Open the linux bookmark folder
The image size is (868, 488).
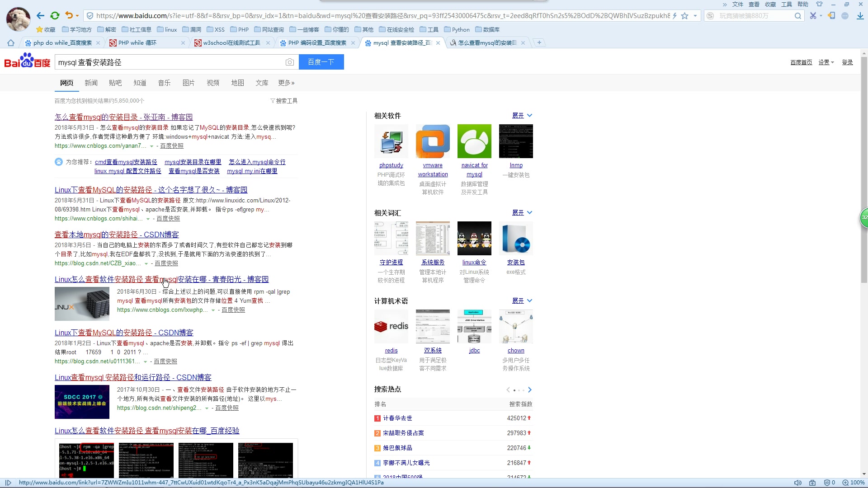click(x=167, y=30)
